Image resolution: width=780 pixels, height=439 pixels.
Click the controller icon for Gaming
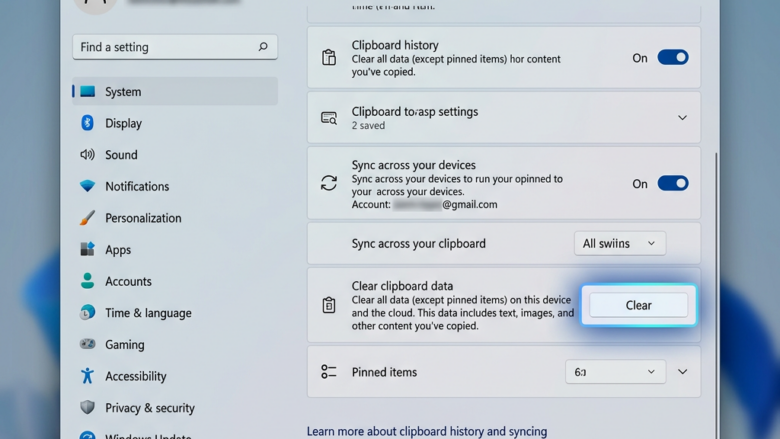click(87, 344)
